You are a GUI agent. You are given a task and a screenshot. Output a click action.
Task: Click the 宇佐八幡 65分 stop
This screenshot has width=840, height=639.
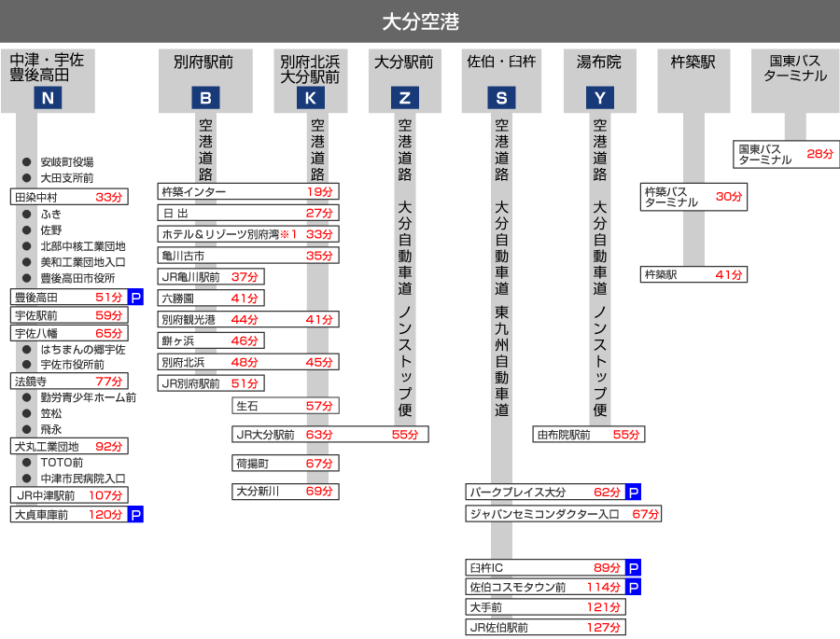pos(69,333)
